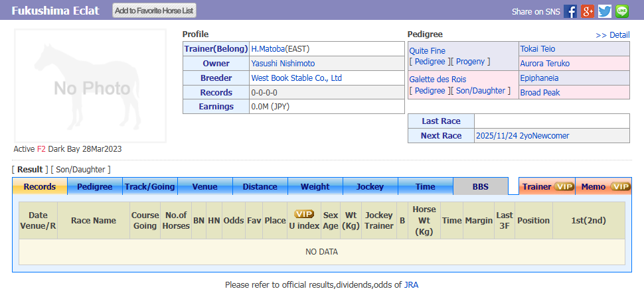Open next race 2025/11/24 2yoNewcomer
The width and height of the screenshot is (644, 297).
point(523,136)
